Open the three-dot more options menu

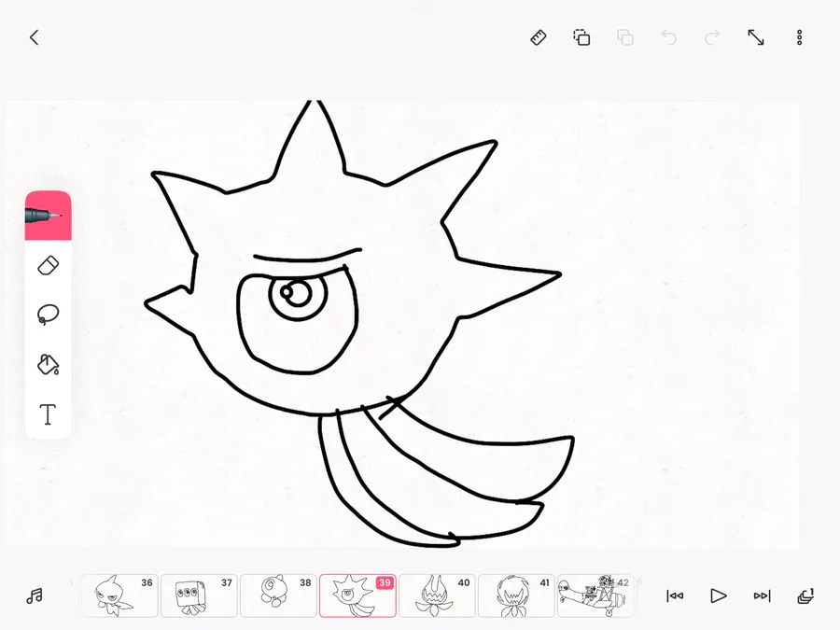click(799, 37)
